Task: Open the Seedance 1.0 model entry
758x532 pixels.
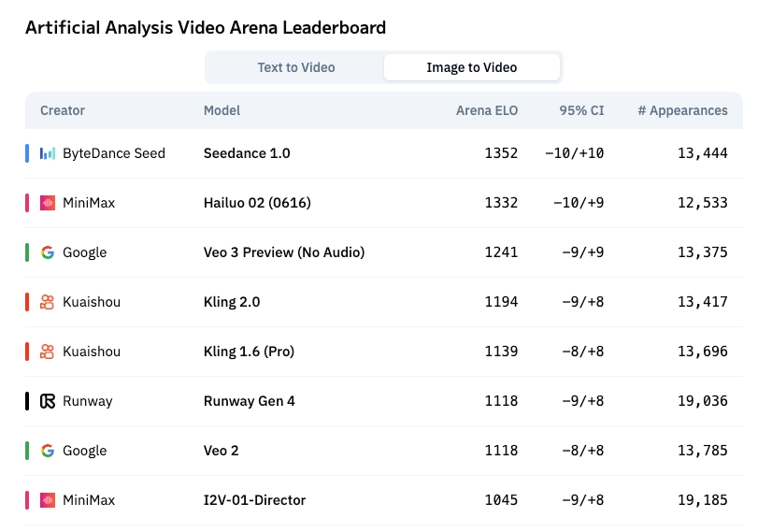Action: point(247,153)
